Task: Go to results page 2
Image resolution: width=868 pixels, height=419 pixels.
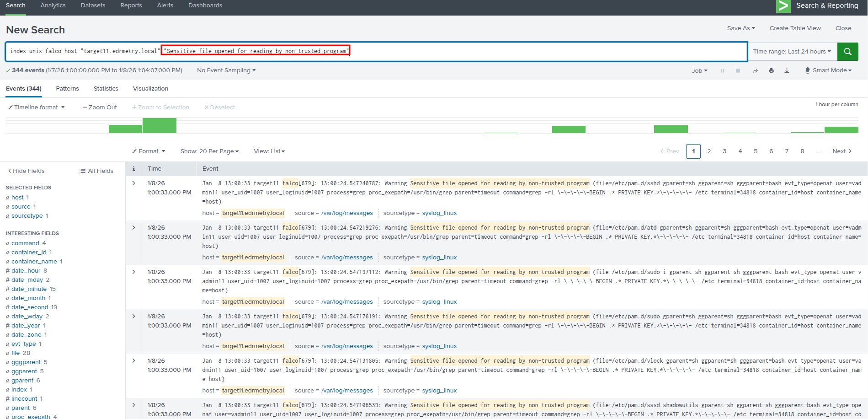Action: click(x=709, y=151)
